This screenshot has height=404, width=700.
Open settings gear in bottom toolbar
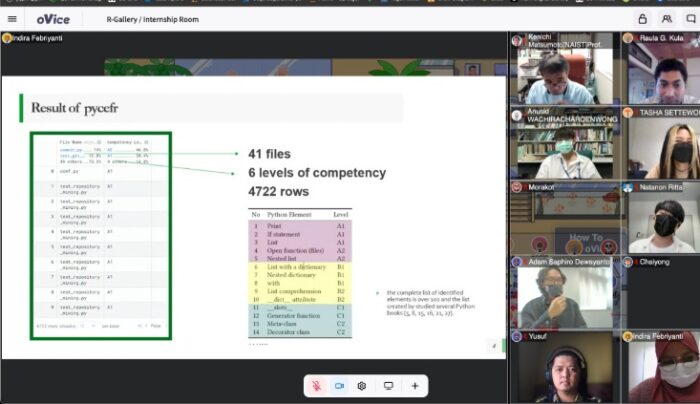coord(362,386)
